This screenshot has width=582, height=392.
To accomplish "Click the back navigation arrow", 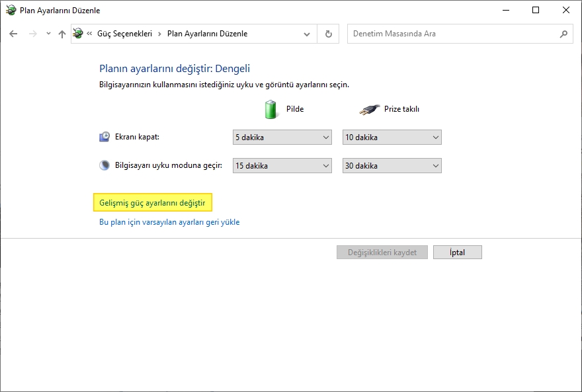I will [x=13, y=33].
